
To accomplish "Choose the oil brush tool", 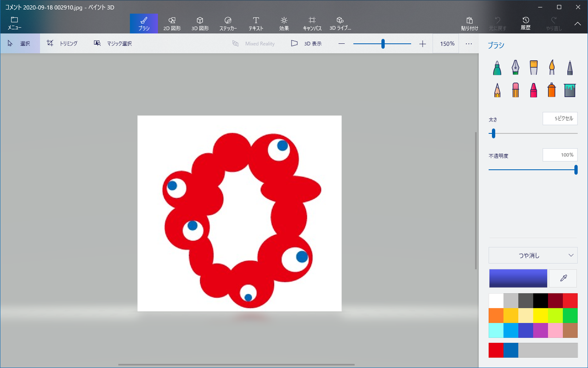I will pyautogui.click(x=533, y=68).
